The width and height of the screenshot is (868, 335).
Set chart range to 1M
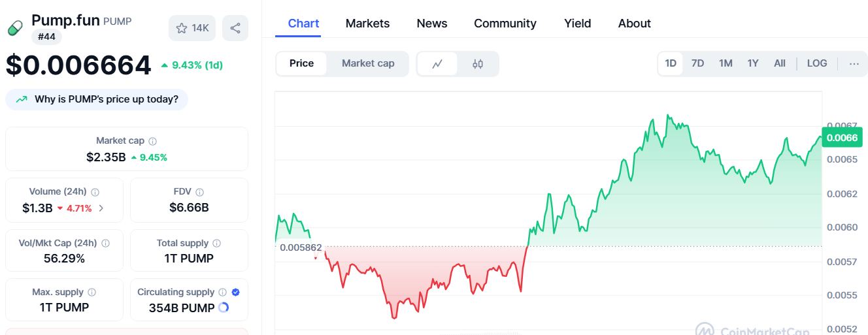(726, 63)
